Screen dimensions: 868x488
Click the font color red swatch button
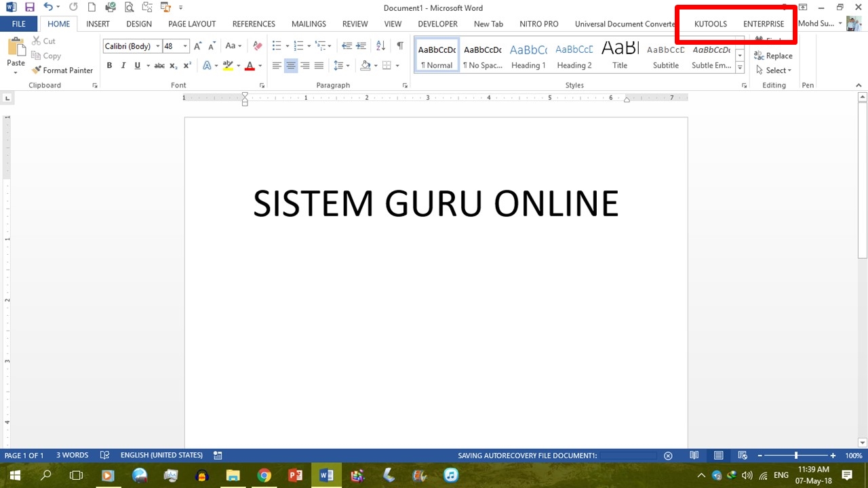(250, 66)
